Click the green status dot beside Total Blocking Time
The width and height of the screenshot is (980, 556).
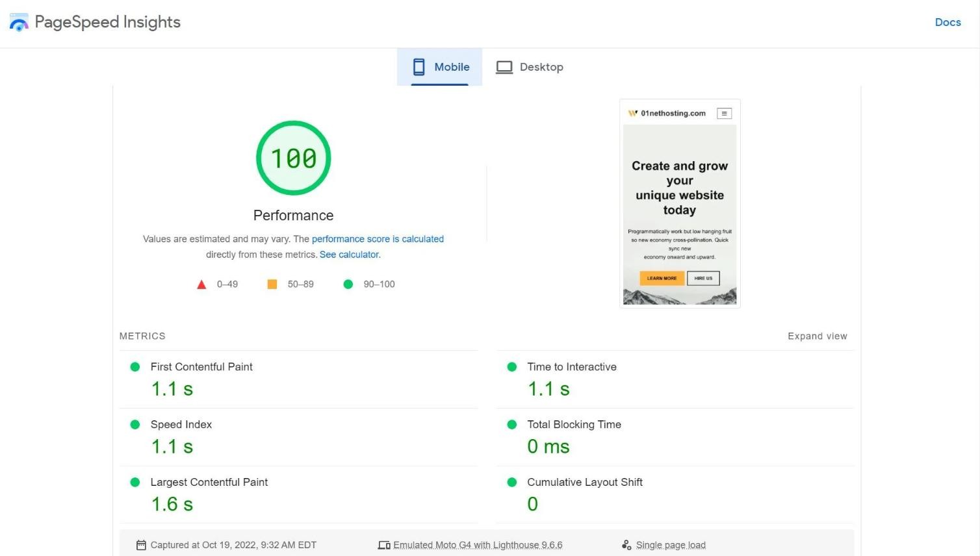(511, 425)
